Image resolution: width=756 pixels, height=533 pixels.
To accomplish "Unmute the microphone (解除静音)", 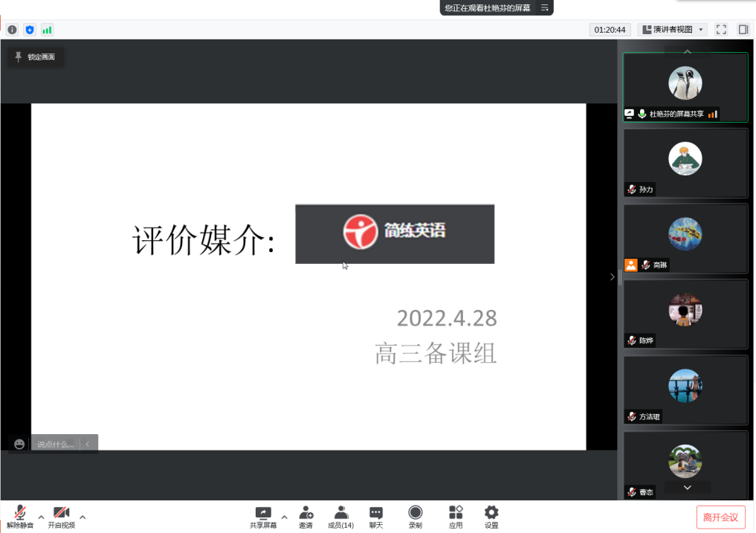I will (20, 517).
